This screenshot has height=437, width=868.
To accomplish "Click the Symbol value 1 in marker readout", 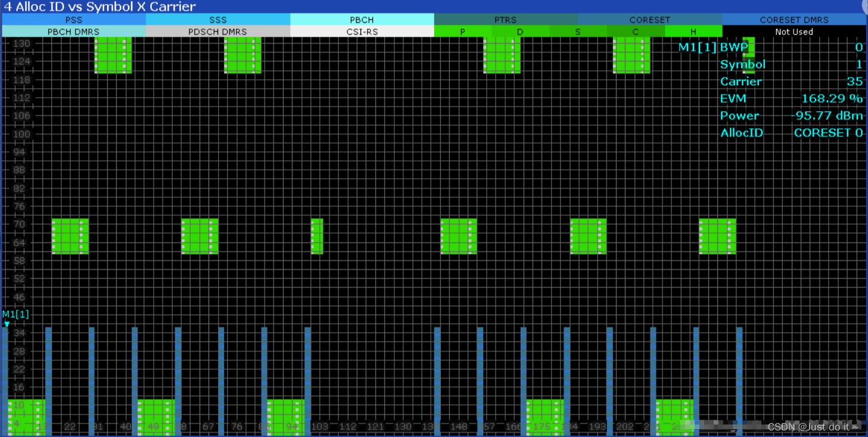I will 859,64.
